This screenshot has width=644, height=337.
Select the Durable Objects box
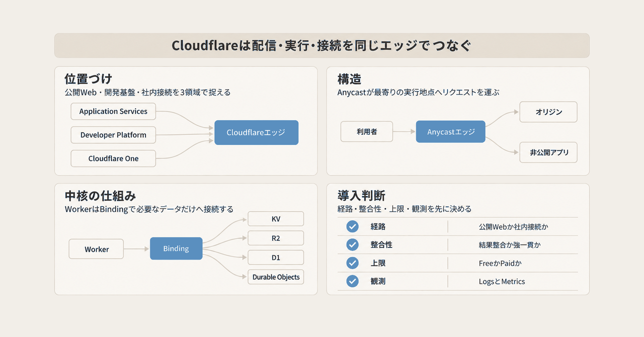point(276,277)
